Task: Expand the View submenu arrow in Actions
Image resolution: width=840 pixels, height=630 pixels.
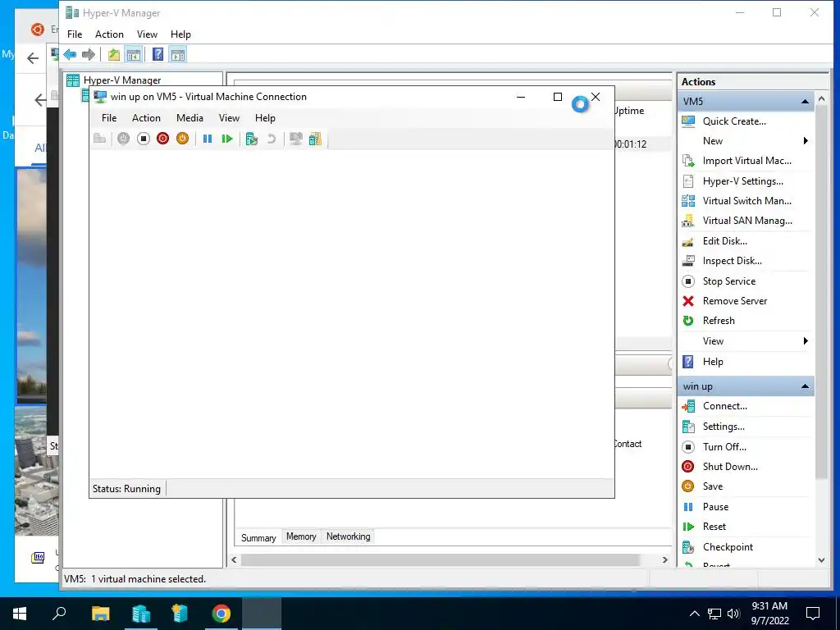Action: 806,341
